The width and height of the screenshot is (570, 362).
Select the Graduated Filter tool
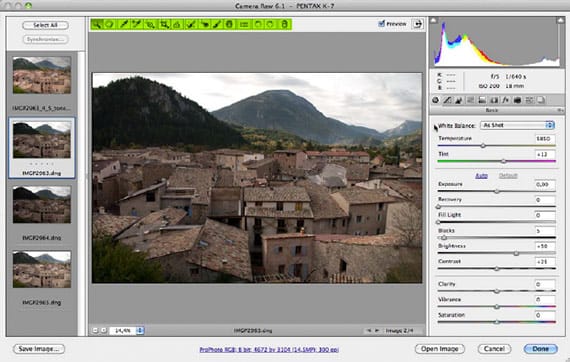(x=229, y=24)
